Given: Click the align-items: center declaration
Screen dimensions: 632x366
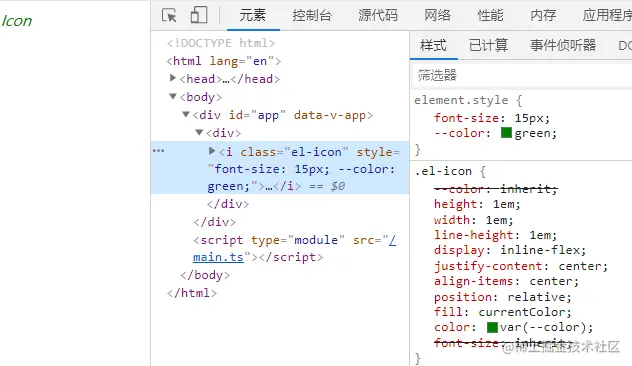Looking at the screenshot, I should [x=506, y=281].
